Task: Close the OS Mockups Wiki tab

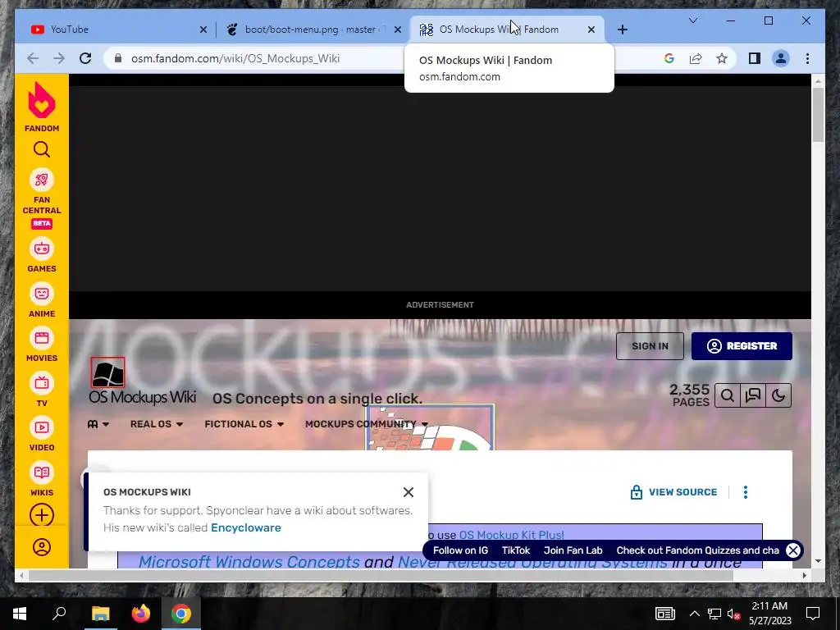Action: point(591,30)
